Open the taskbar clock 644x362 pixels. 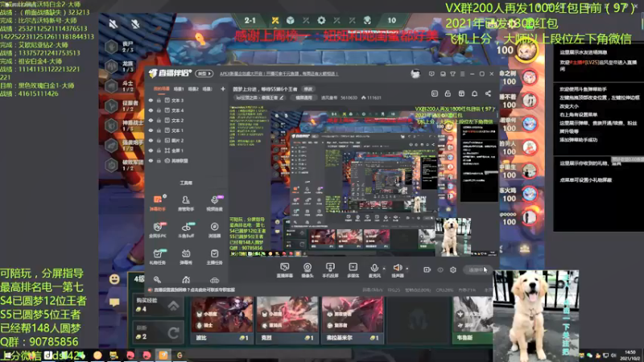631,355
